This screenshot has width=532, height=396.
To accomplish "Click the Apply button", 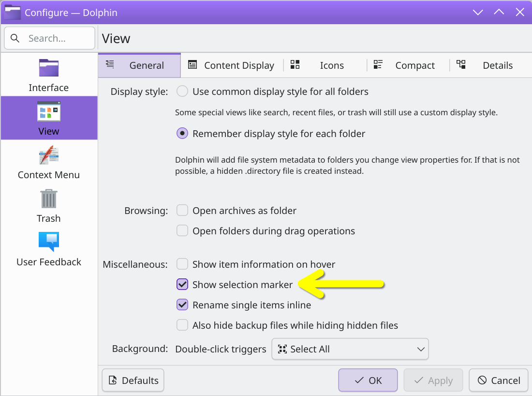I will tap(433, 380).
